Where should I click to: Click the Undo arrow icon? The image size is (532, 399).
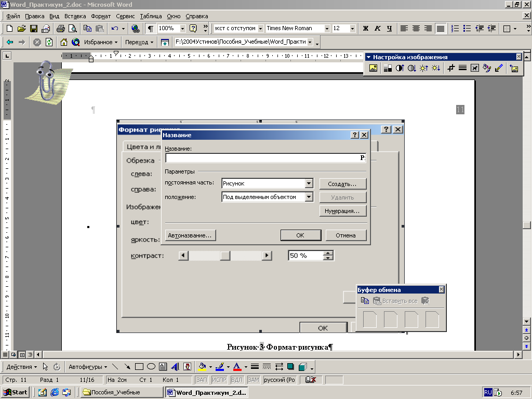[115, 29]
